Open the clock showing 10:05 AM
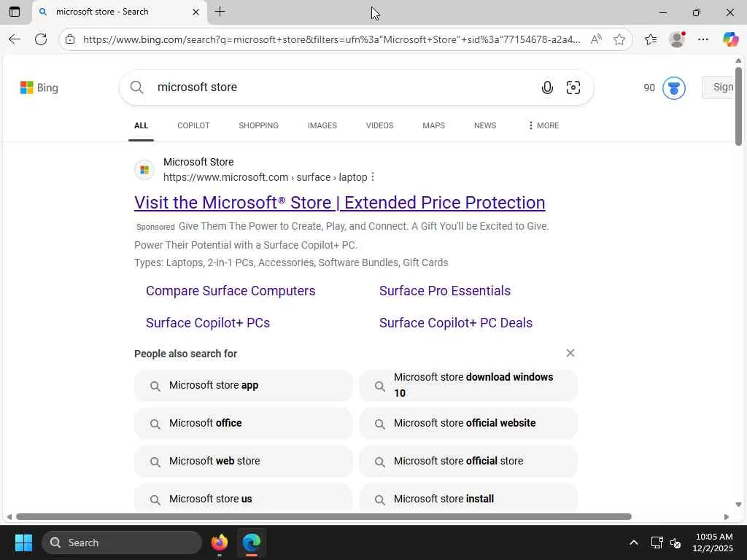747x560 pixels. coord(713,542)
